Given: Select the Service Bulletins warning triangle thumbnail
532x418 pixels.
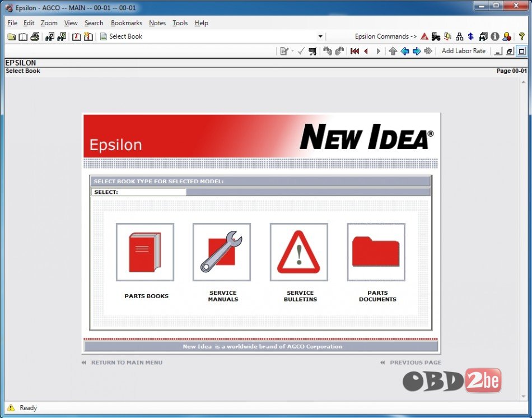Looking at the screenshot, I should 299,252.
